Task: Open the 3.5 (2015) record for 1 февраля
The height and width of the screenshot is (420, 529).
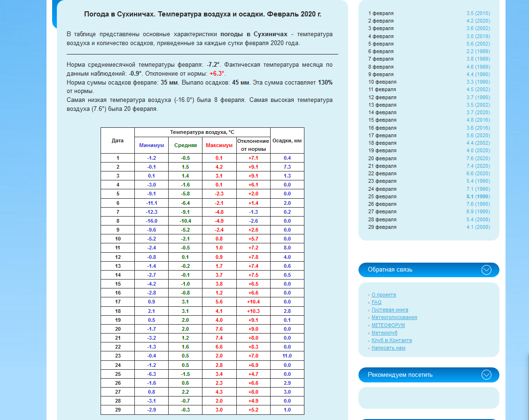Action: (478, 13)
